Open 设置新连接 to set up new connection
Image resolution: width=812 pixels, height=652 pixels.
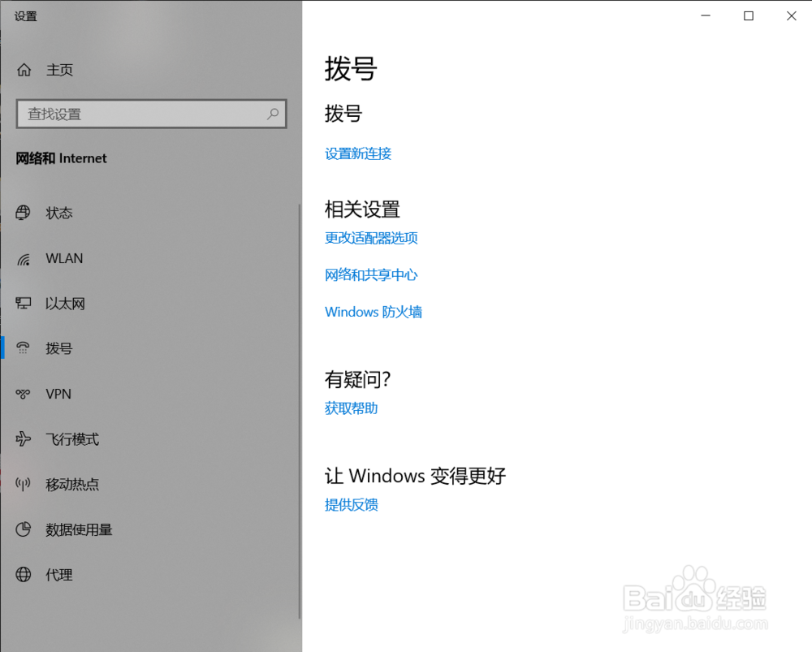[x=357, y=153]
